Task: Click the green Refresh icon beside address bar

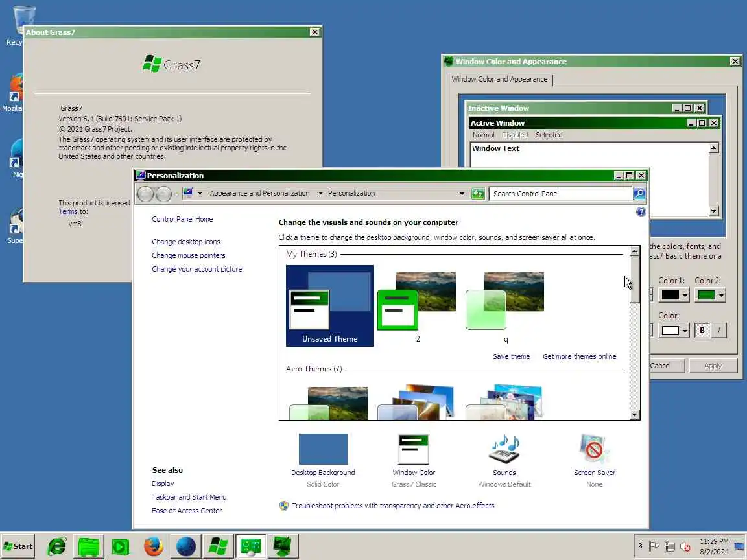Action: (477, 194)
